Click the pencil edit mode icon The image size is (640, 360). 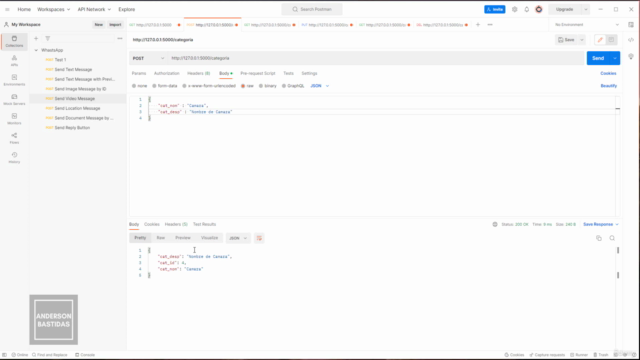pos(600,40)
